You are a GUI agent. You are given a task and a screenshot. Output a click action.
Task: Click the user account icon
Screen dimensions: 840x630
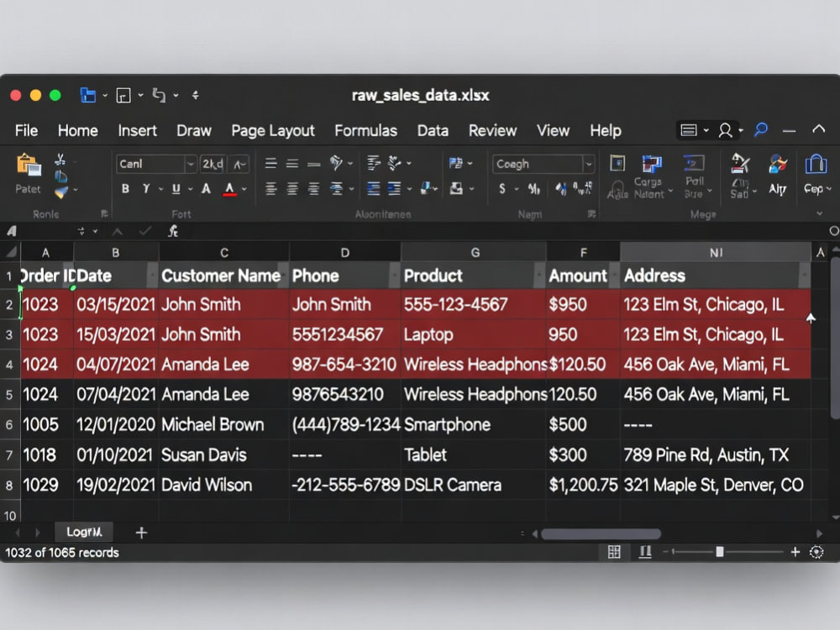pos(726,130)
